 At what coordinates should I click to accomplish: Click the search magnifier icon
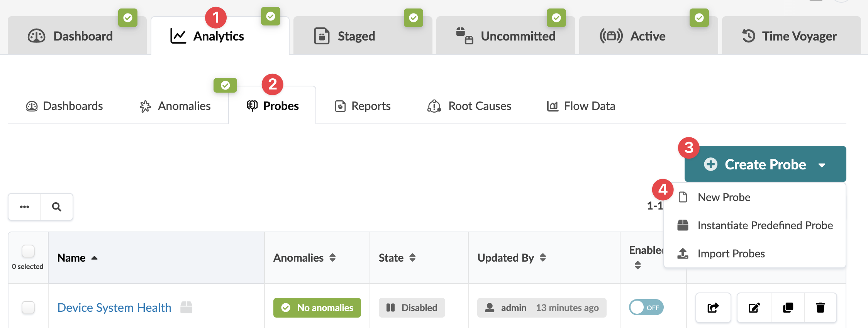[56, 207]
